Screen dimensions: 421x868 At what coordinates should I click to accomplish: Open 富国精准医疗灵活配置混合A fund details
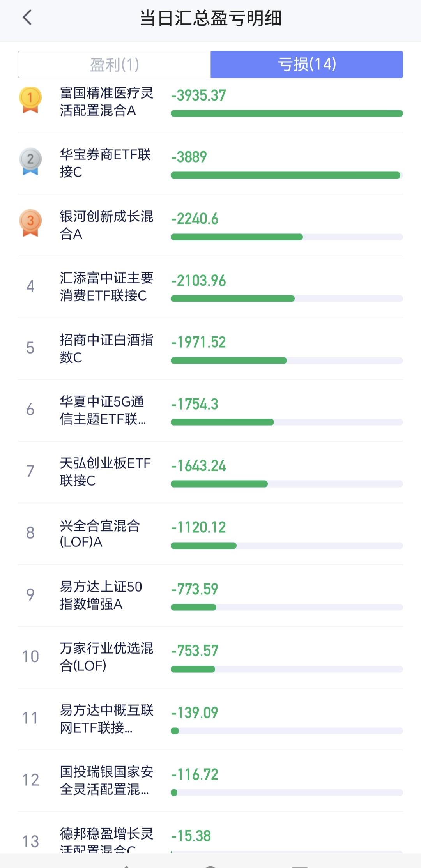[x=106, y=102]
